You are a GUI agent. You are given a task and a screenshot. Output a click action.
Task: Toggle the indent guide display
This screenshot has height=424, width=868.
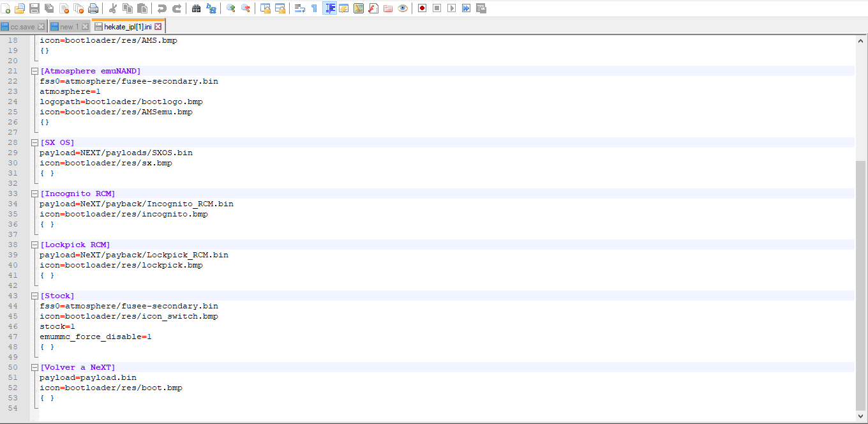(330, 8)
